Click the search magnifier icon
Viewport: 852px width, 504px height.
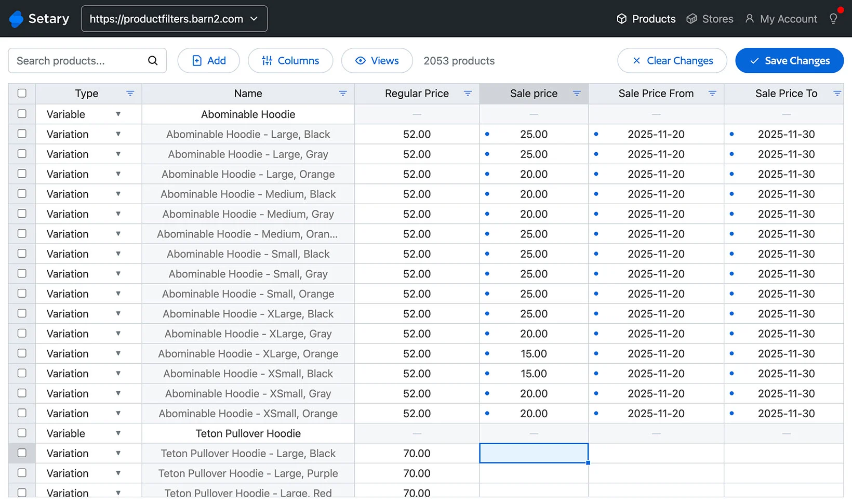(x=153, y=61)
